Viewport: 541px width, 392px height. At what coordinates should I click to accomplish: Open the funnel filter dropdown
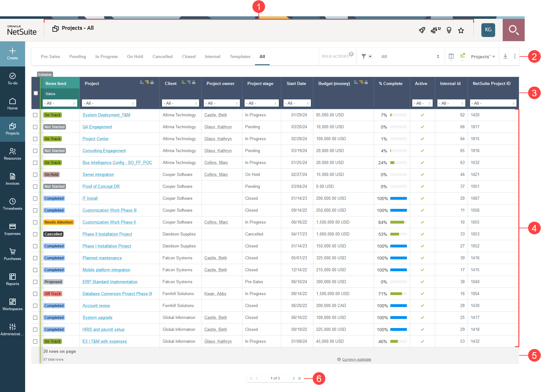(366, 56)
